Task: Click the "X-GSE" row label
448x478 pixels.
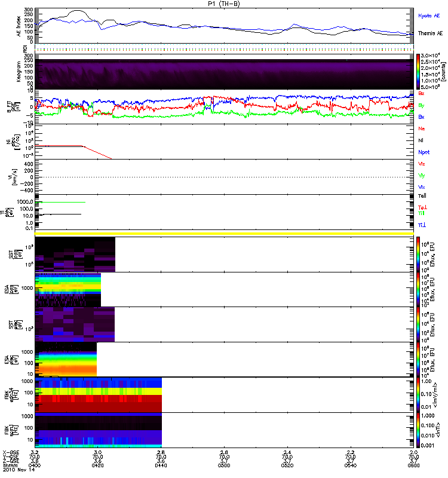Action: 11,452
